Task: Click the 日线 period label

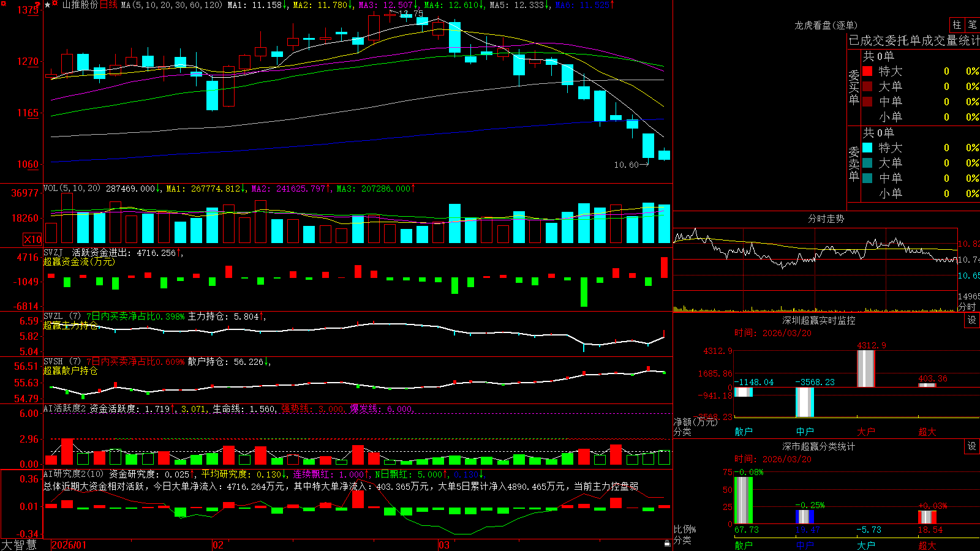Action: click(x=108, y=5)
